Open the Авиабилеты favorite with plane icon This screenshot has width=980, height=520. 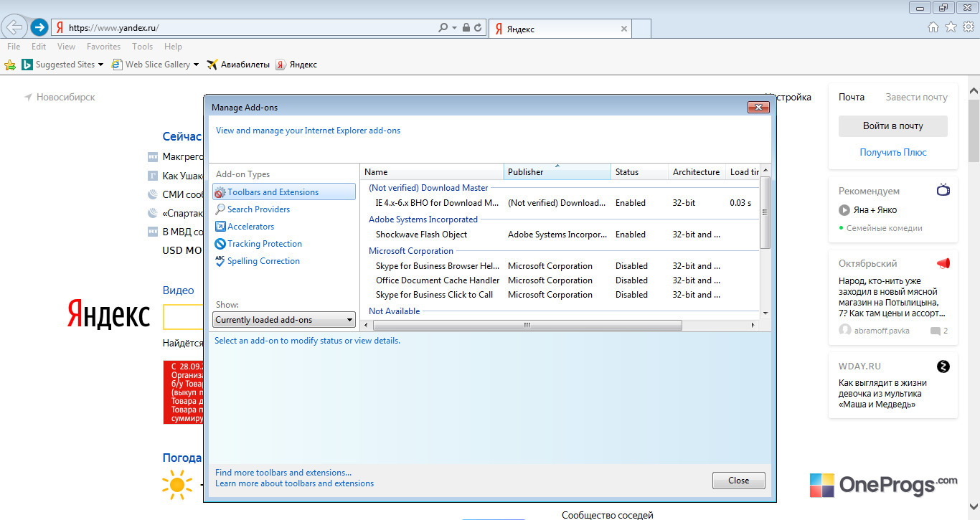(238, 65)
